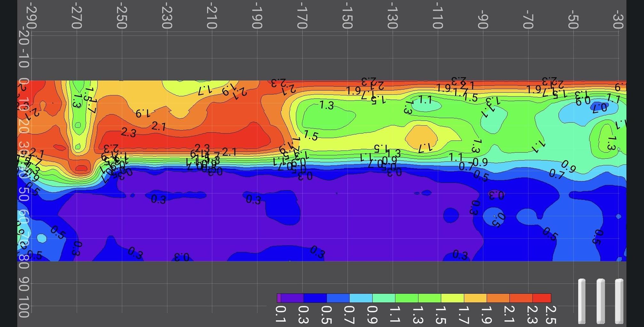The height and width of the screenshot is (327, 644).
Task: Select the dark blue legend swatch
Action: click(315, 298)
